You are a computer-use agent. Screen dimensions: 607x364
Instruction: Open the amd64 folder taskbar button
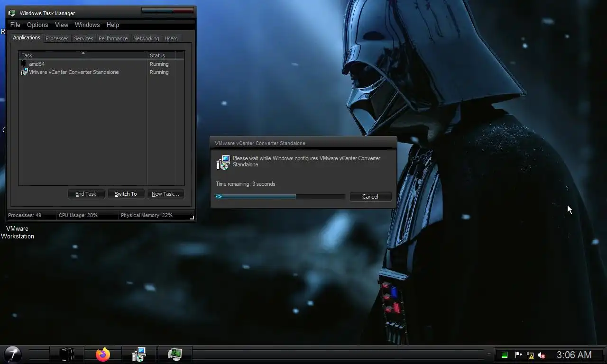pos(67,354)
